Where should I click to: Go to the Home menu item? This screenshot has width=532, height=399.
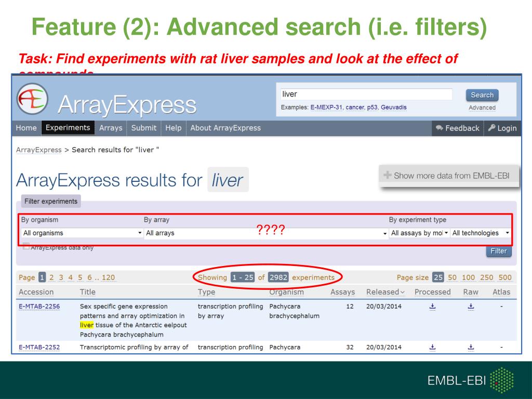click(x=26, y=128)
